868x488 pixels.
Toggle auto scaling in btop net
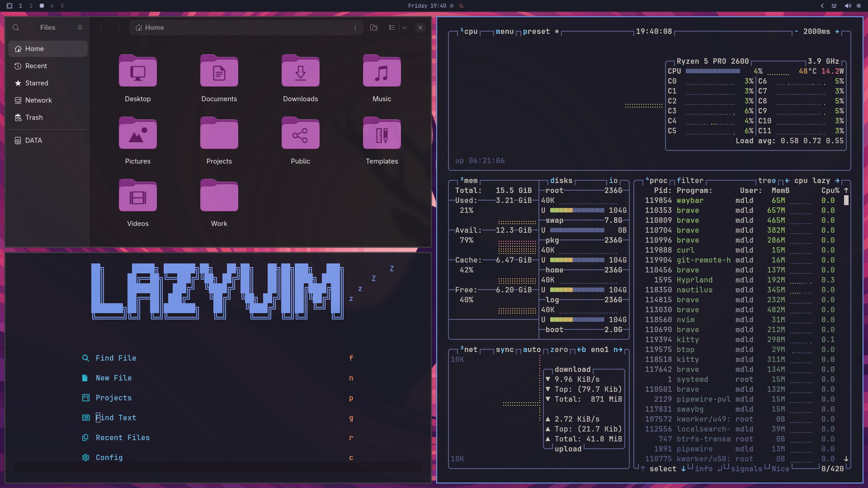[532, 349]
